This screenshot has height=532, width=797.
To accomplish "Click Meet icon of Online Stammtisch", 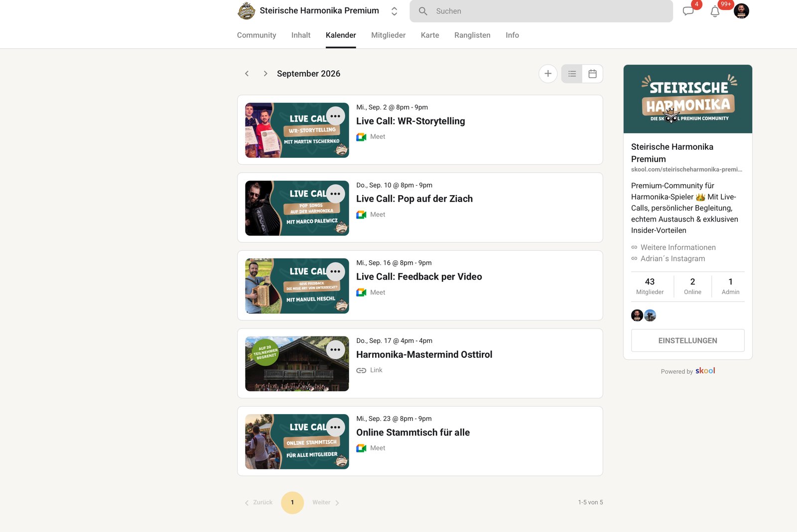I will click(x=361, y=448).
